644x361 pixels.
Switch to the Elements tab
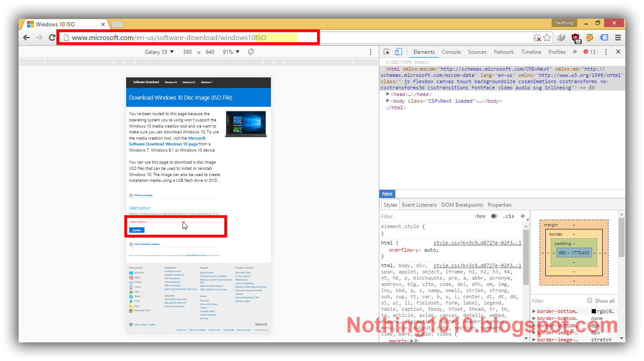(x=424, y=52)
